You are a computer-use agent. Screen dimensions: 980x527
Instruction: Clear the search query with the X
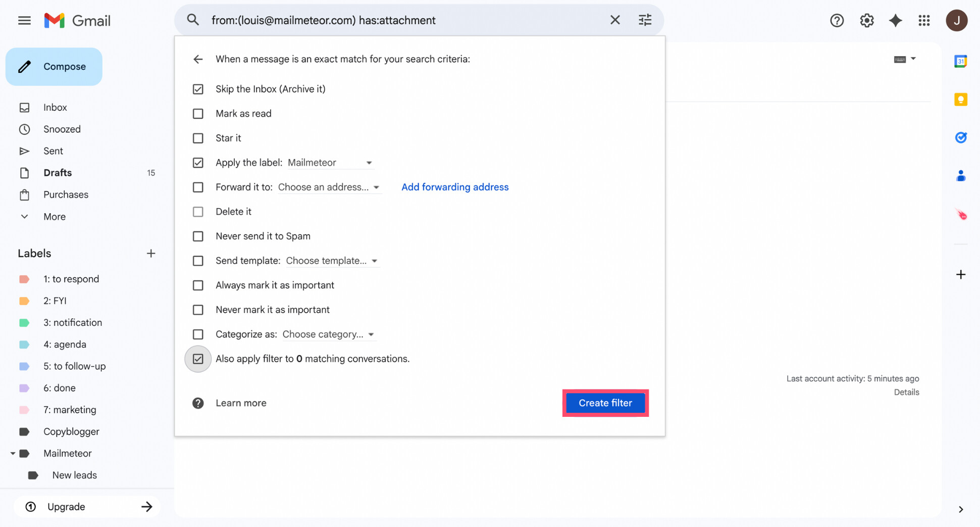pyautogui.click(x=615, y=20)
